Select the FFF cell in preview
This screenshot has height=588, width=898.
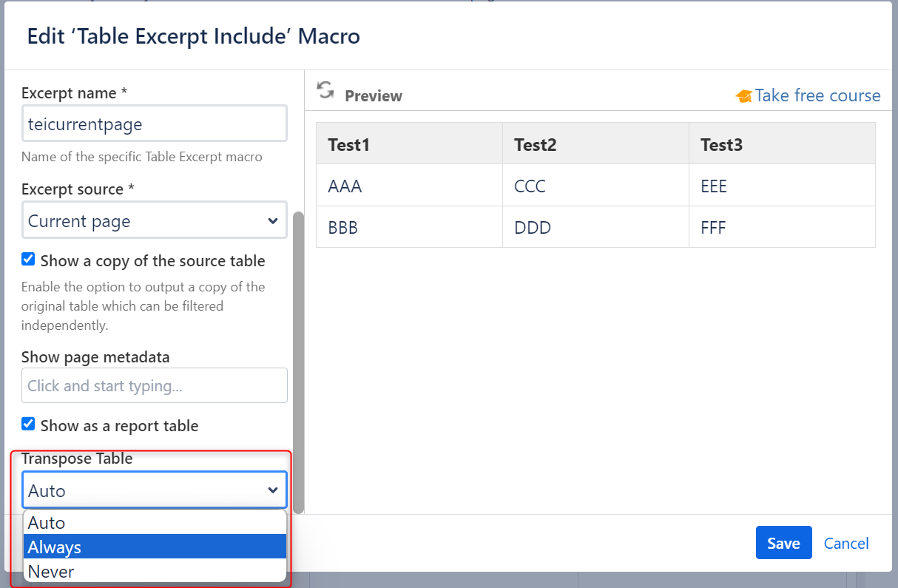coord(714,228)
